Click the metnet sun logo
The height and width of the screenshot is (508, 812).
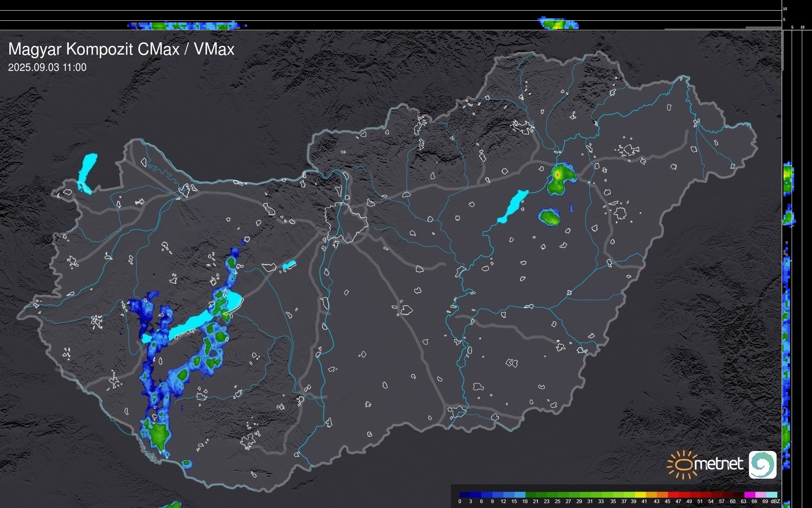click(x=683, y=465)
